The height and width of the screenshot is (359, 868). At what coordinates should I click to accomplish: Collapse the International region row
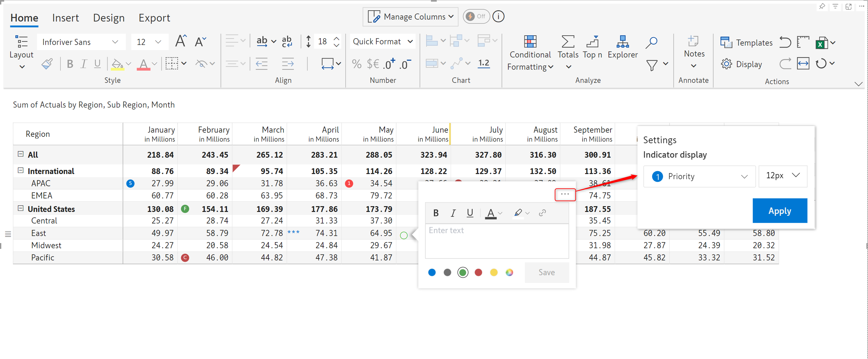[21, 171]
